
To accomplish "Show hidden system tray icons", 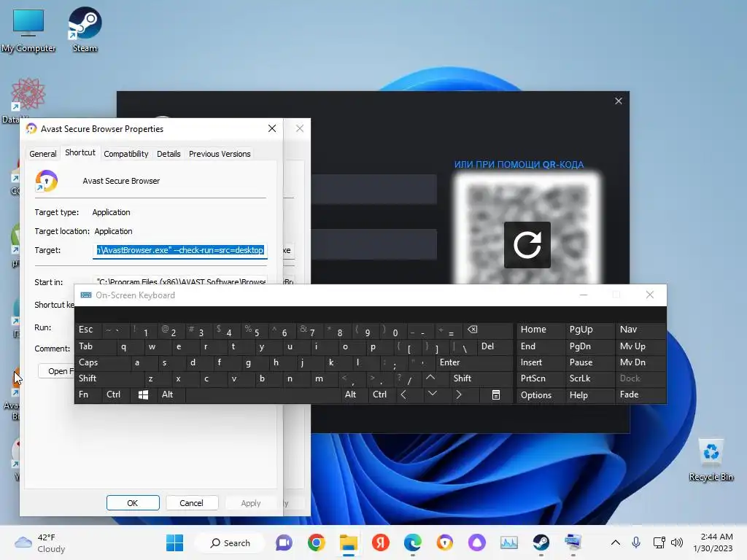I will tap(616, 542).
